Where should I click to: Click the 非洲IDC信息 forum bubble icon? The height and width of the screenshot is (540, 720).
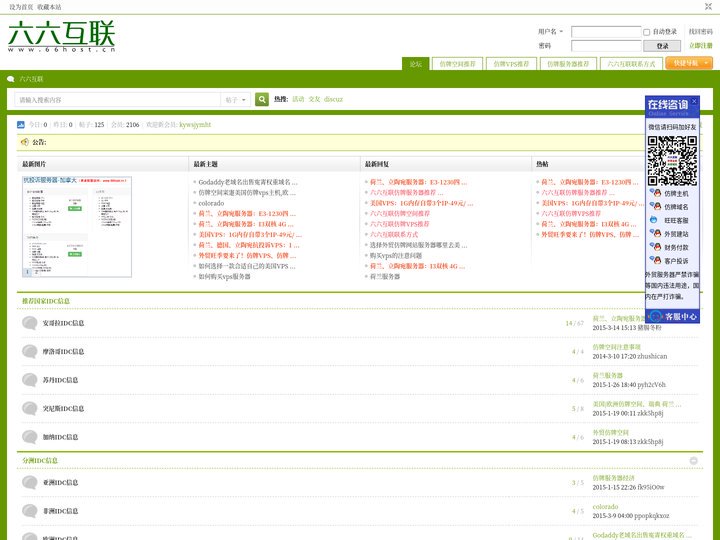point(30,511)
